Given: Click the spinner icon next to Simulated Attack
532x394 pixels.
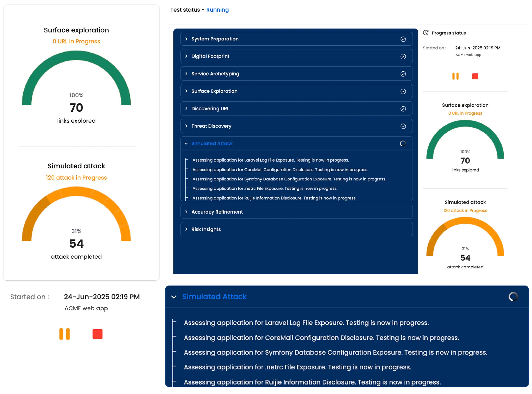Looking at the screenshot, I should coord(403,143).
